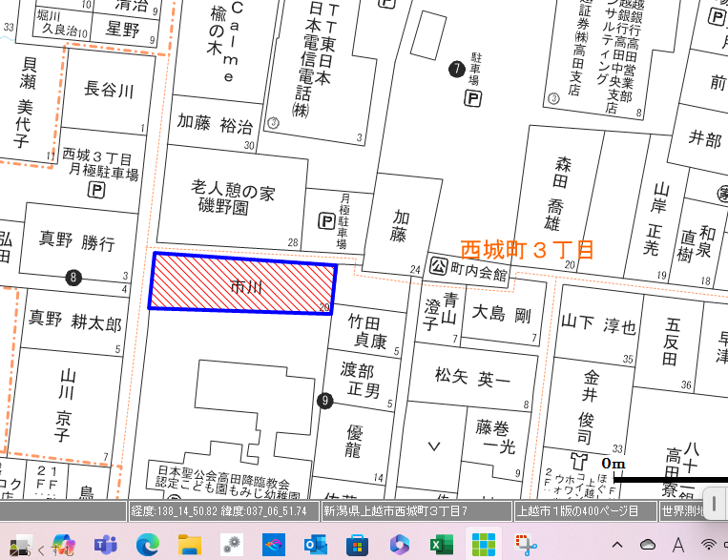The image size is (728, 560).
Task: Open Excel from the taskbar
Action: tap(441, 544)
